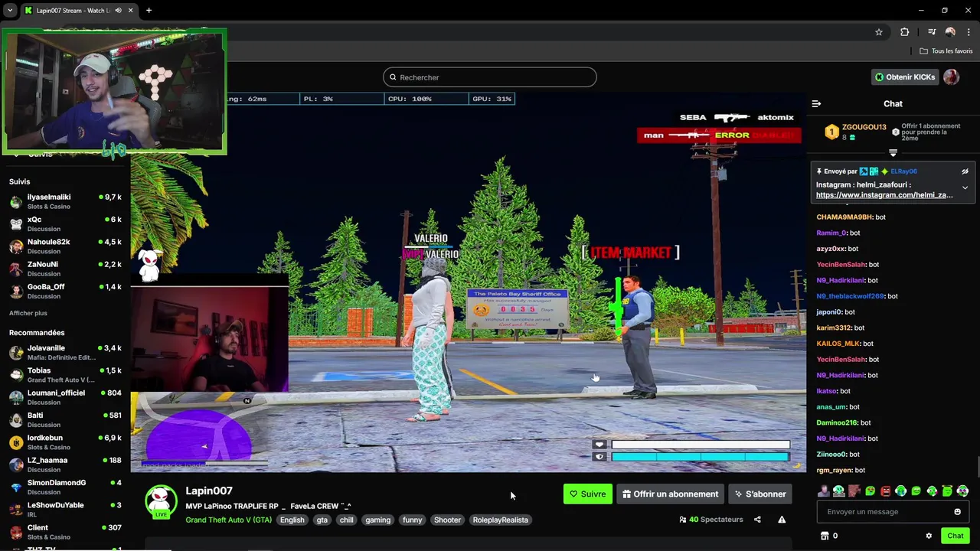This screenshot has height=551, width=980.
Task: Select the chill tag
Action: [347, 520]
